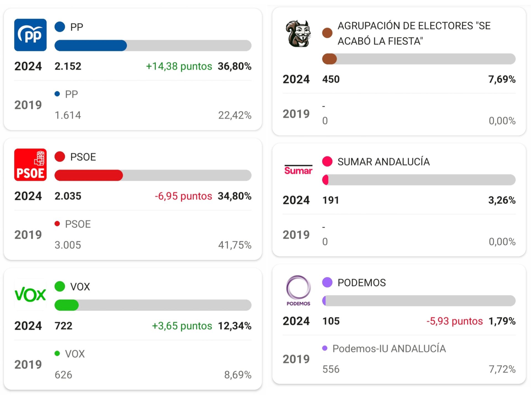Viewport: 532px width, 399px height.
Task: Click the squirrel mask party logo
Action: pos(298,34)
